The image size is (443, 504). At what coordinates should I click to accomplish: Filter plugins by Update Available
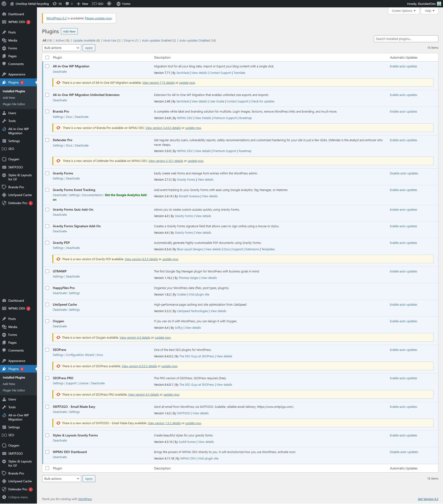pos(84,40)
